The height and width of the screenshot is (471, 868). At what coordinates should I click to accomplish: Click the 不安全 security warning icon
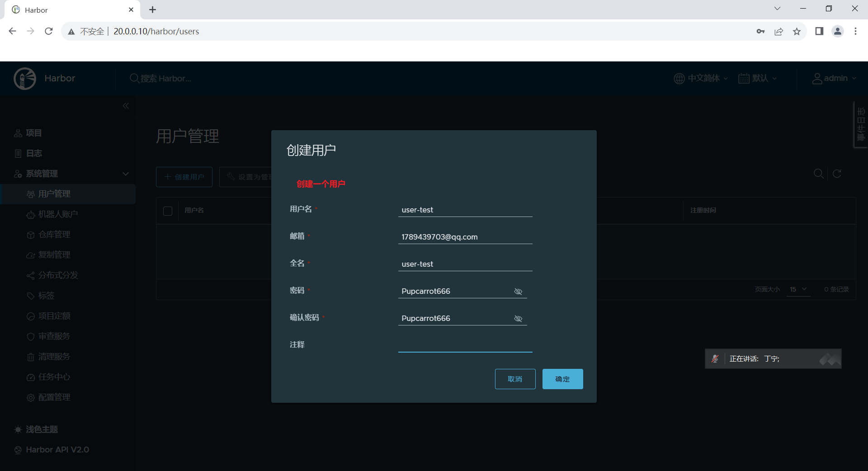(71, 32)
